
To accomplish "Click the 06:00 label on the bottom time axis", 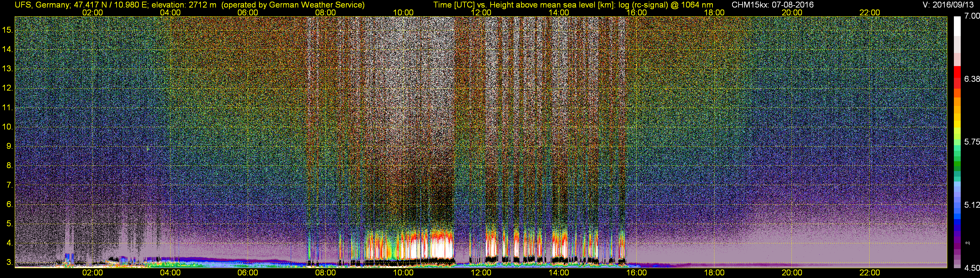I will tap(248, 273).
